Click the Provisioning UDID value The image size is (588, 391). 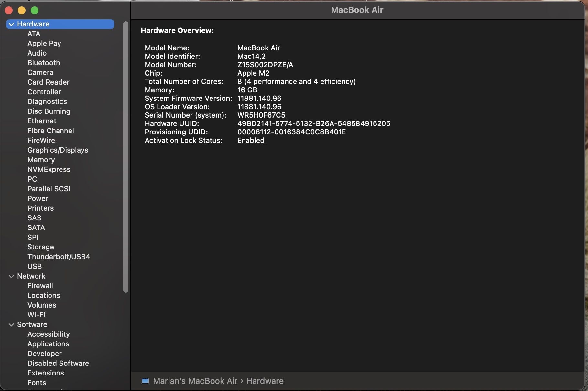[x=291, y=132]
